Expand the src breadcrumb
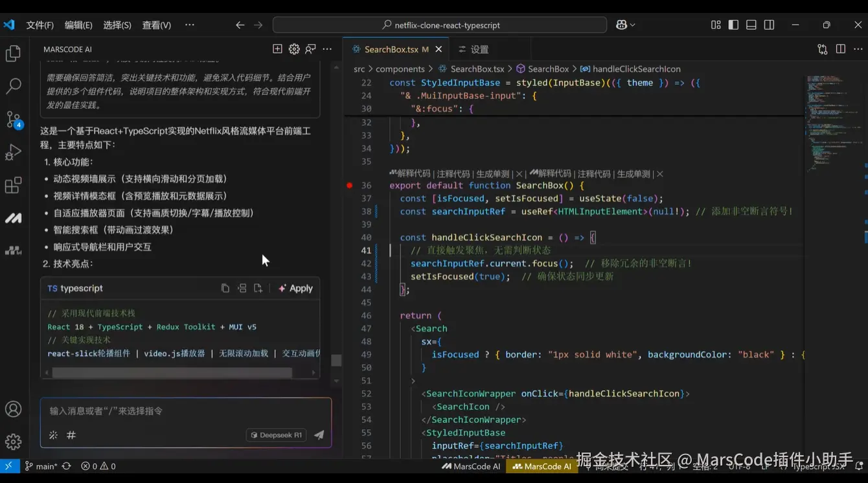 coord(360,69)
